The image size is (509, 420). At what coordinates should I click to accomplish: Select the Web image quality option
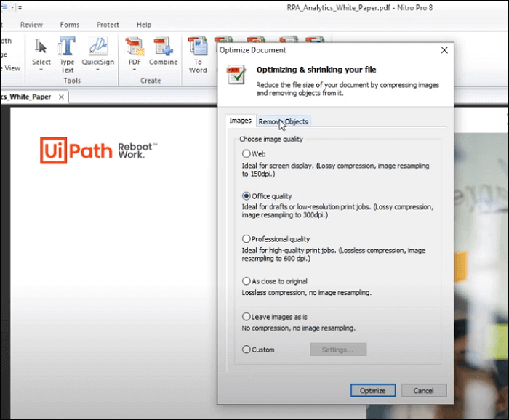click(x=247, y=153)
